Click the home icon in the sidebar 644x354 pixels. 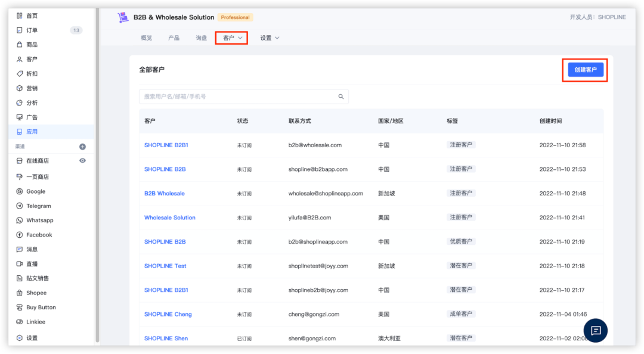[20, 15]
